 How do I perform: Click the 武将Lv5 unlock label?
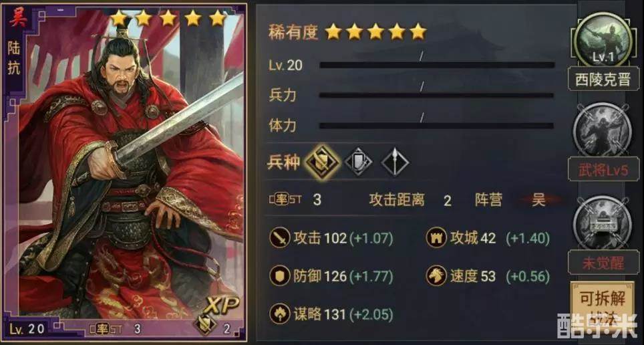pos(603,170)
